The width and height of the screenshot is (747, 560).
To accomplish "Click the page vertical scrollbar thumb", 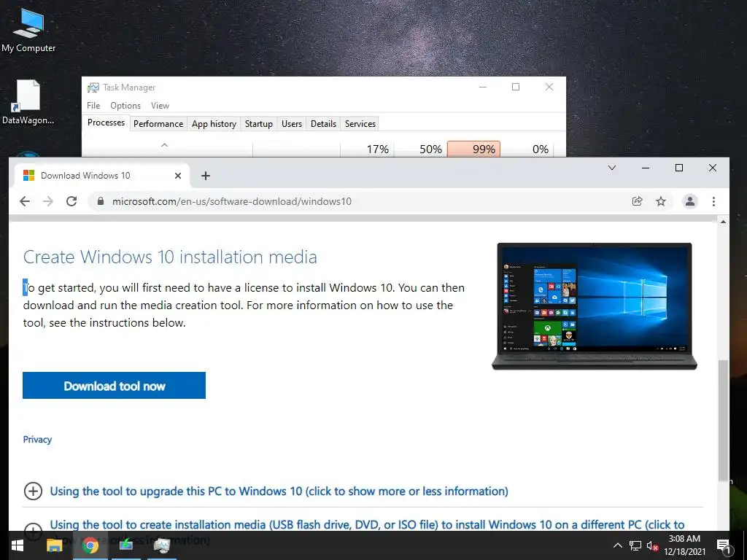I will [723, 420].
